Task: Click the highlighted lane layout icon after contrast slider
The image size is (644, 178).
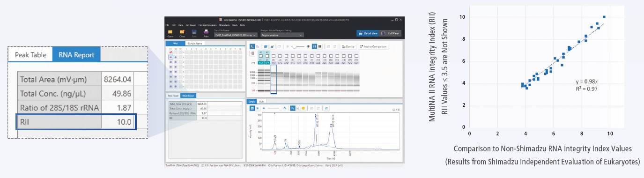Action: 314,46
